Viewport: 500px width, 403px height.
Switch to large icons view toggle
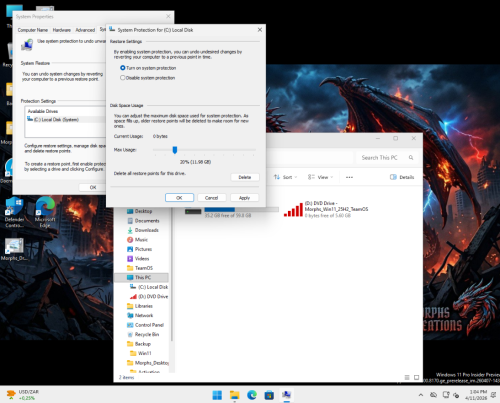[x=416, y=377]
